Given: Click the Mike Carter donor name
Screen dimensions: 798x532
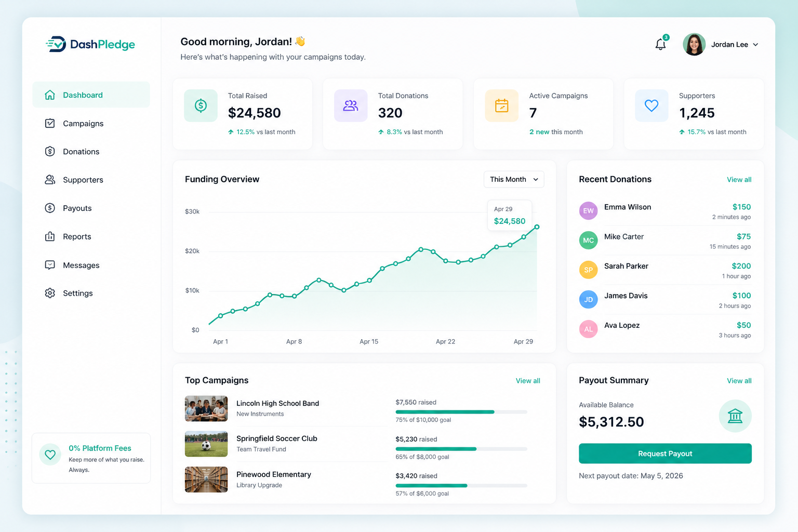Looking at the screenshot, I should 624,236.
